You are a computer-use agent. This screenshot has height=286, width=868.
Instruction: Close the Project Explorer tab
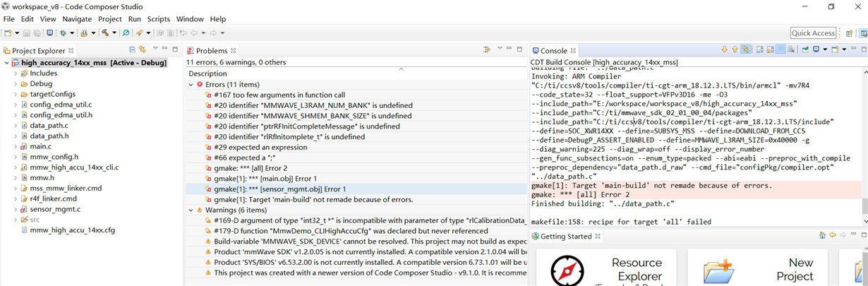[x=71, y=51]
